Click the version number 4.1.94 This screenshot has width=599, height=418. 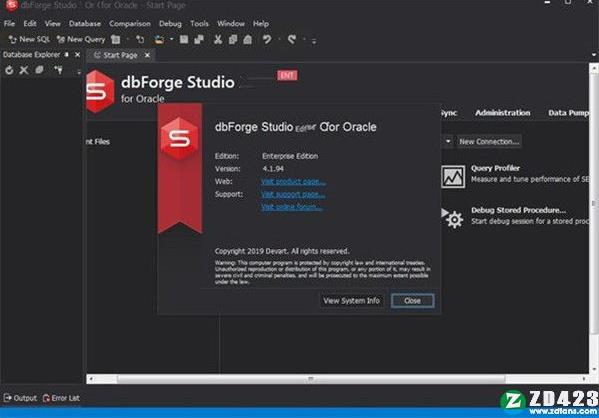click(x=273, y=169)
